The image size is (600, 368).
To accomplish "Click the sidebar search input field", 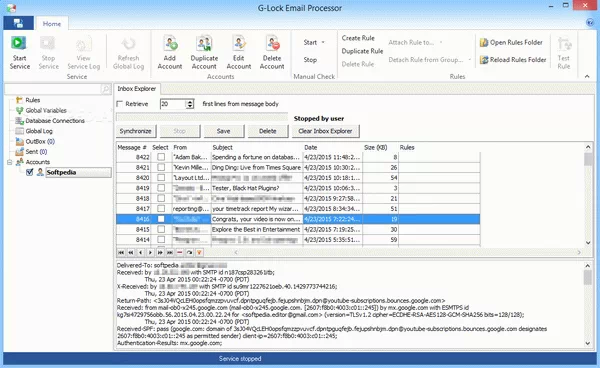I will click(x=53, y=89).
